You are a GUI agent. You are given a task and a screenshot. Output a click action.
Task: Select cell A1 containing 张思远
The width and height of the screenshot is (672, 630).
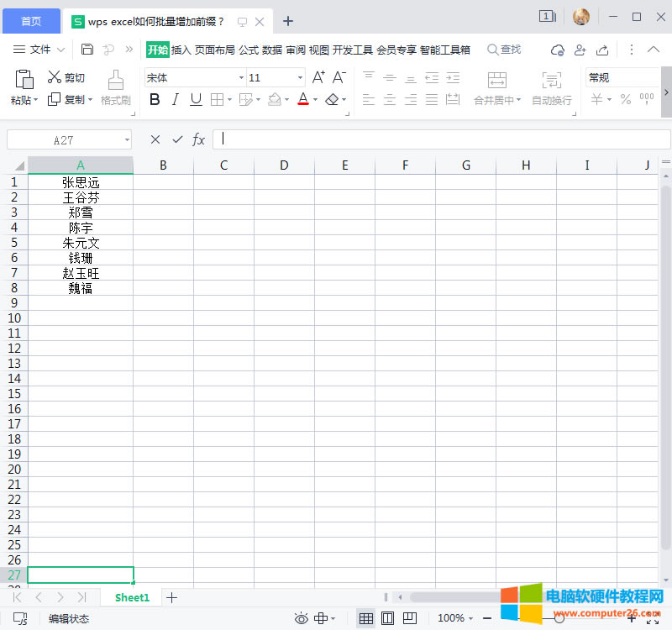coord(80,182)
